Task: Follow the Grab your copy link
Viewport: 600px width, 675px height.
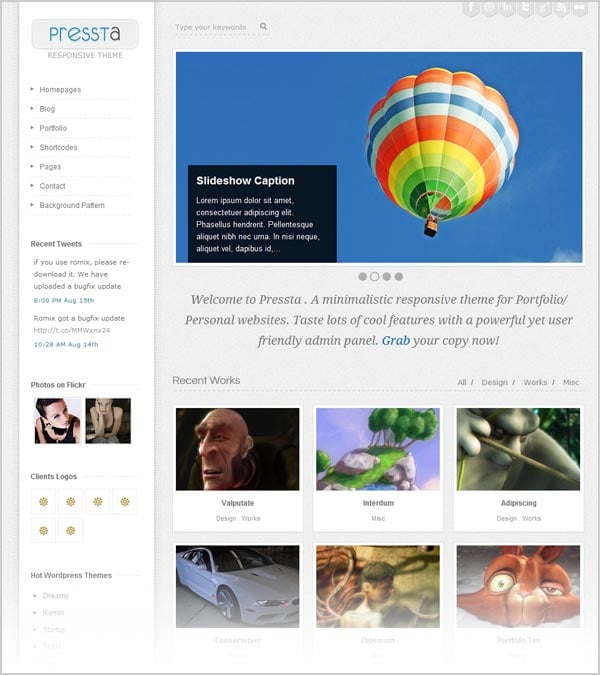Action: (396, 341)
